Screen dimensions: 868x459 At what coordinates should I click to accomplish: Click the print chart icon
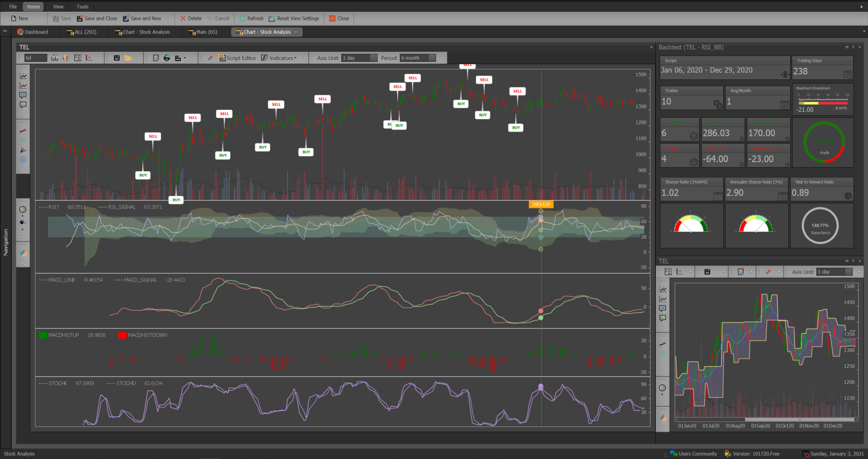pyautogui.click(x=166, y=58)
